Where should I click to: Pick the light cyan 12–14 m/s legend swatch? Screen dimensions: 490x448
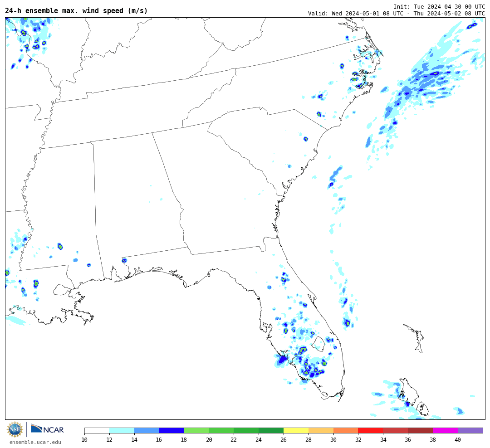[122, 431]
